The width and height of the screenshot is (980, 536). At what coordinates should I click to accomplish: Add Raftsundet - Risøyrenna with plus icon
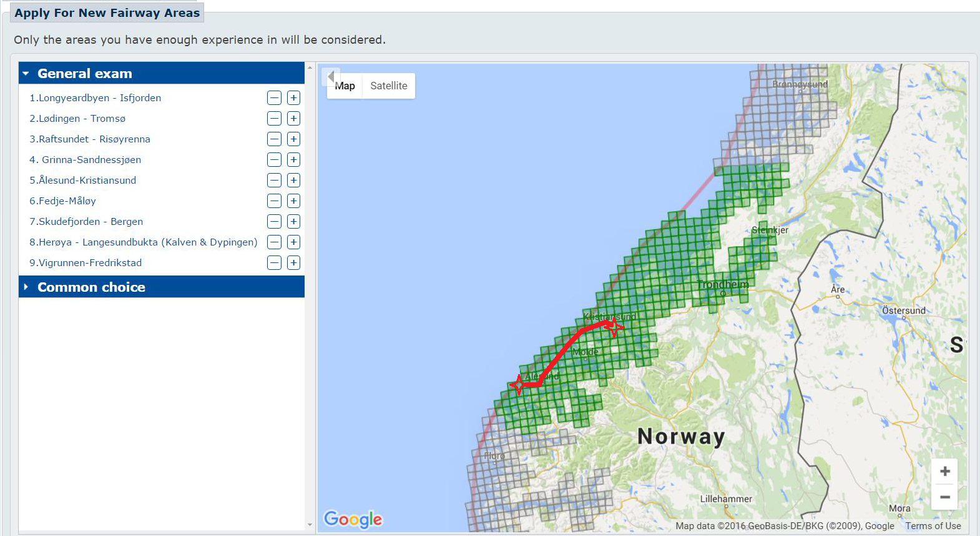[293, 139]
